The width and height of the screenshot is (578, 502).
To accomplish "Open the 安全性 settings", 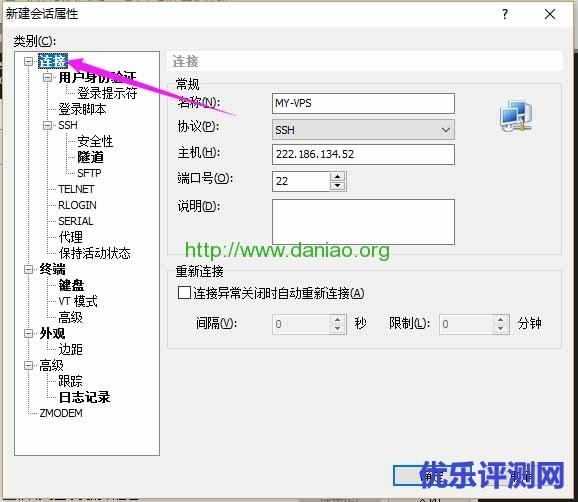I will point(95,141).
